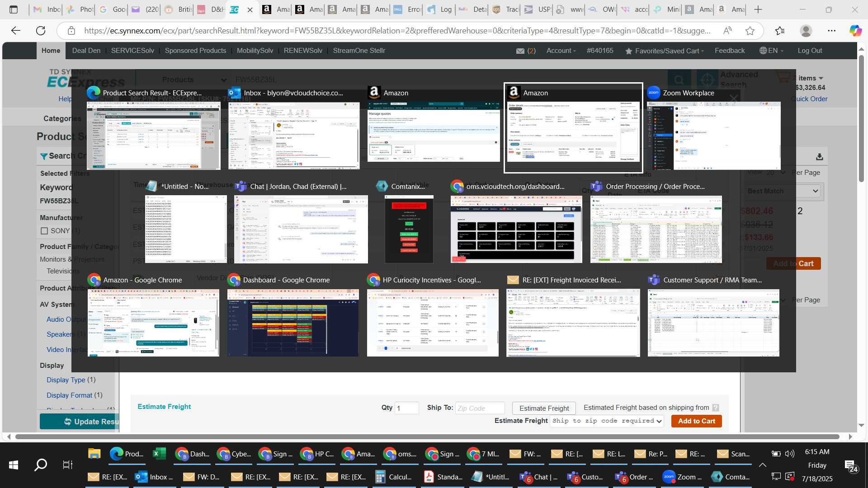
Task: Open Task View icon on taskbar
Action: pos(67,465)
